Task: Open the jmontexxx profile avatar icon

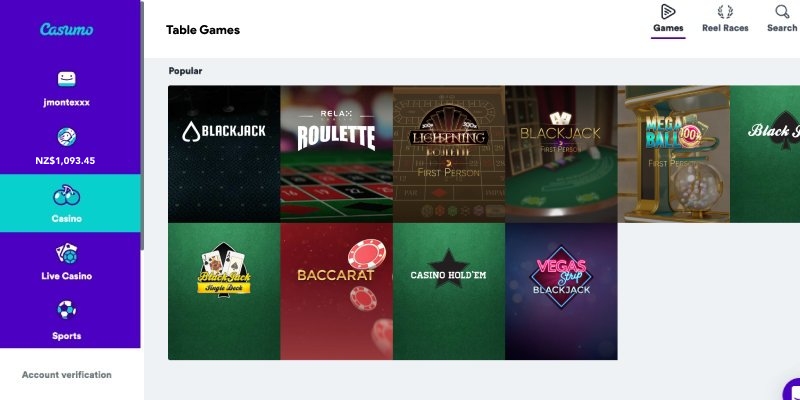Action: pyautogui.click(x=66, y=79)
